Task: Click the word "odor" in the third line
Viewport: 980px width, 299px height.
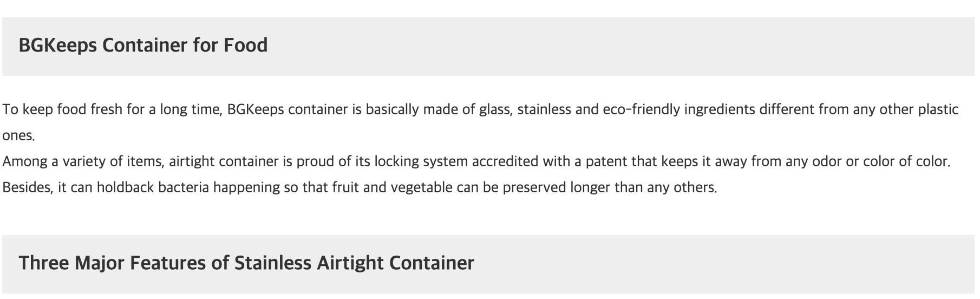Action: [827, 162]
